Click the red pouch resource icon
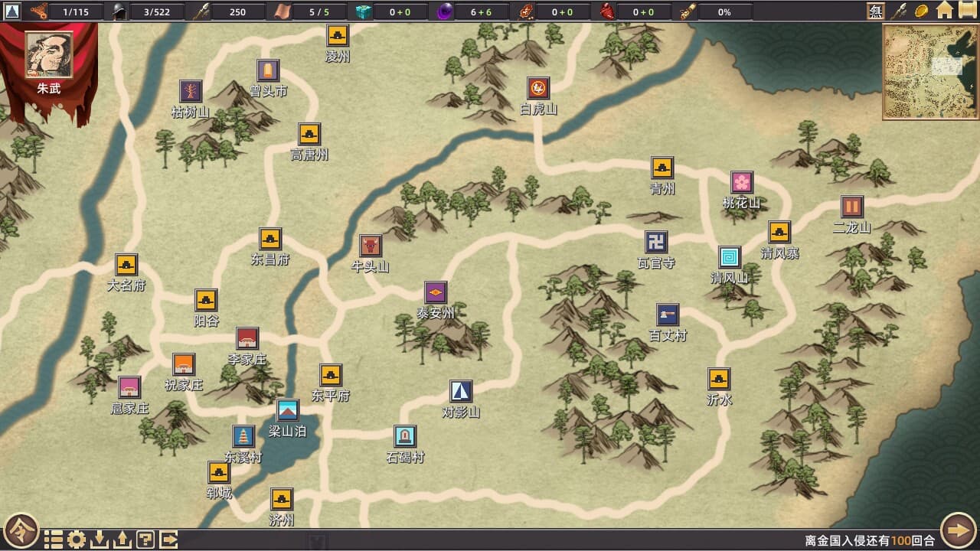 pos(606,11)
